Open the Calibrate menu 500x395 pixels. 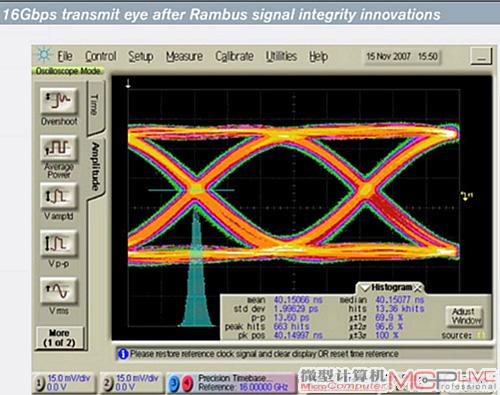(x=234, y=56)
